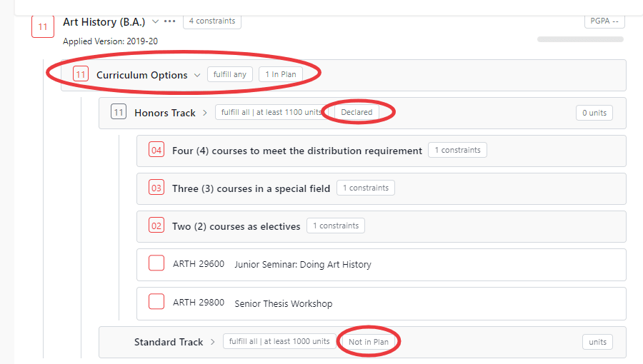Collapse the Art History (B.A.) chevron
This screenshot has height=364, width=643.
[155, 21]
